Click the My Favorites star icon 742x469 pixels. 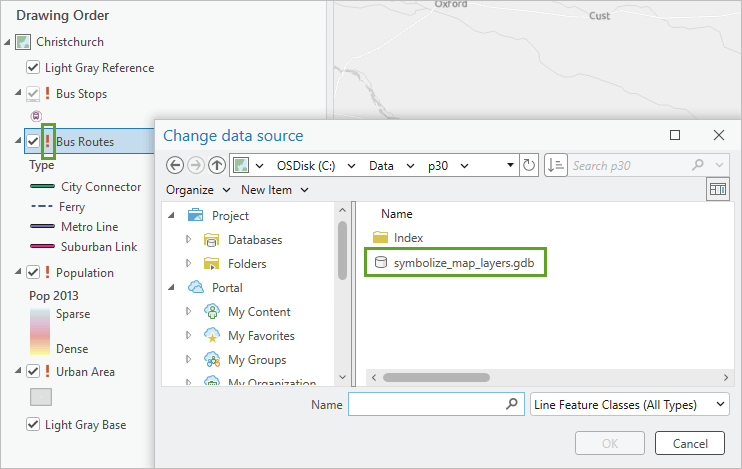[x=212, y=336]
